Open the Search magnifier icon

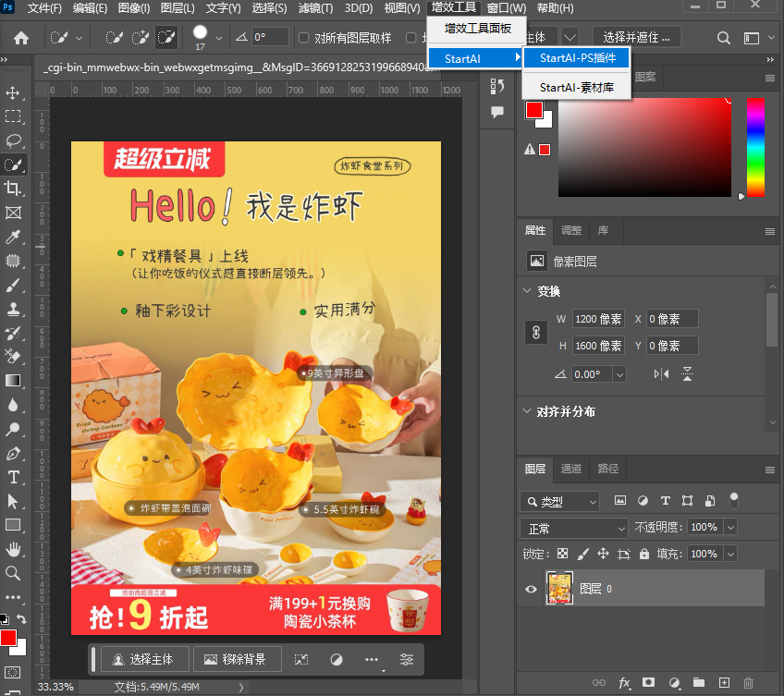pyautogui.click(x=723, y=38)
